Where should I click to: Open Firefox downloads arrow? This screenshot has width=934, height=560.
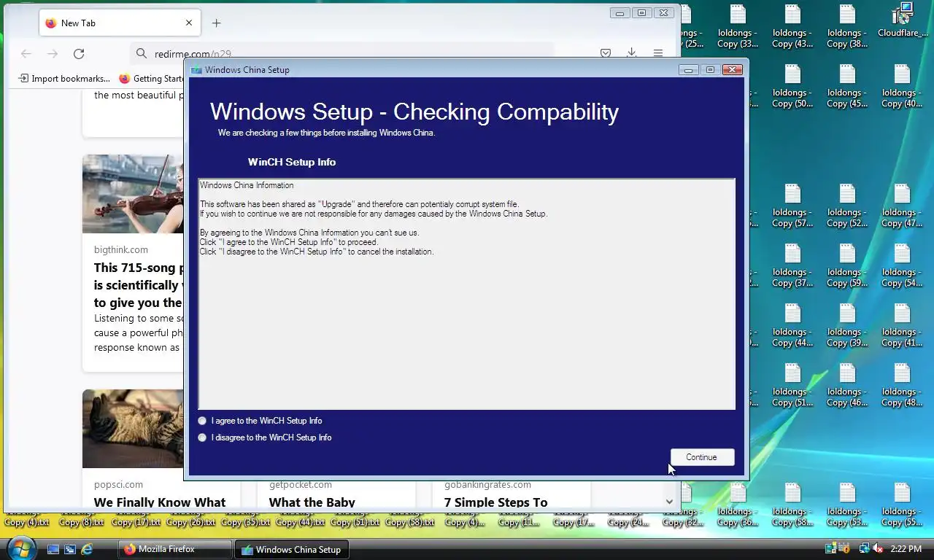click(632, 53)
